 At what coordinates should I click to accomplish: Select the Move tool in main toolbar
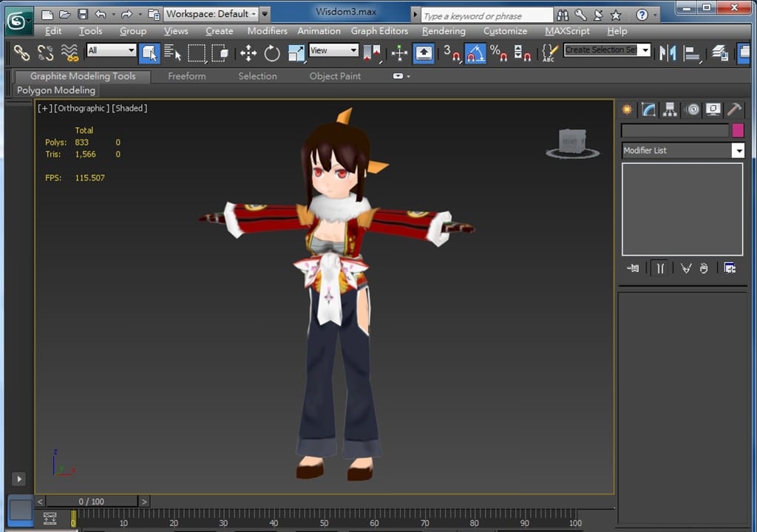coord(248,52)
